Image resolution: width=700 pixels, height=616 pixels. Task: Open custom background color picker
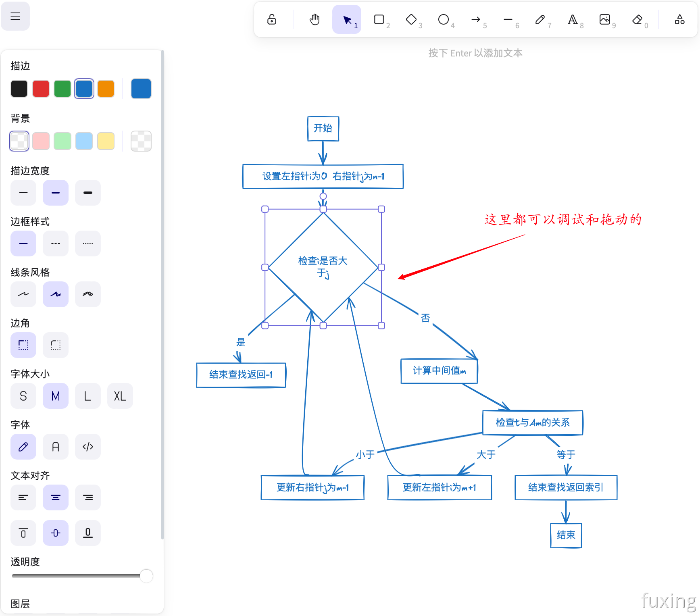click(x=141, y=141)
